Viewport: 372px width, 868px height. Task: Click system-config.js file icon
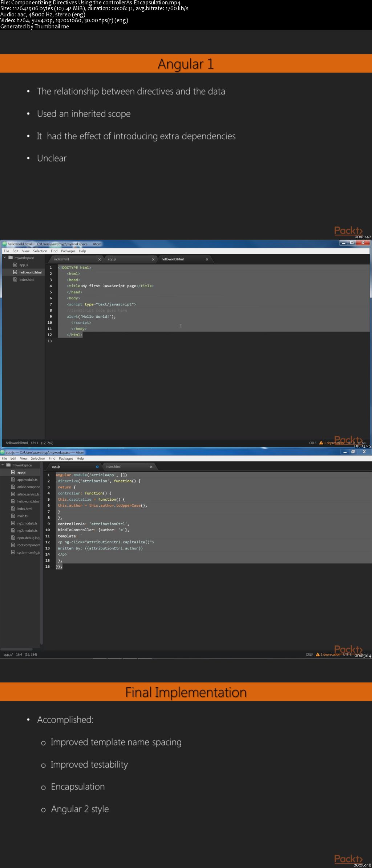point(13,552)
